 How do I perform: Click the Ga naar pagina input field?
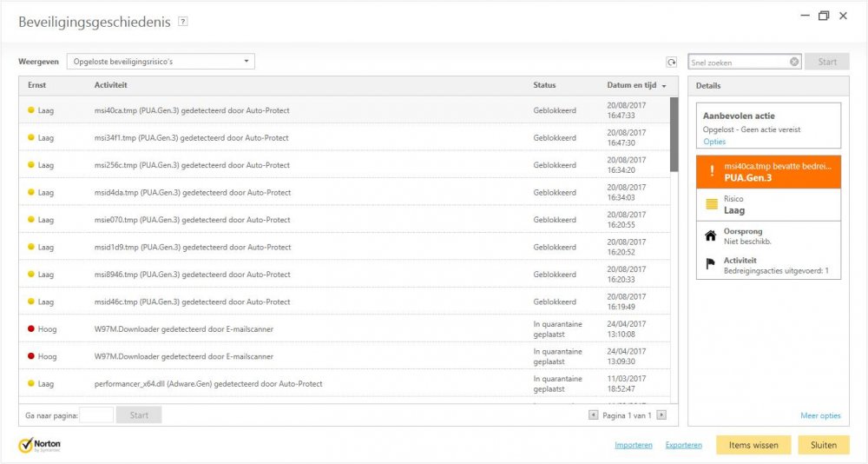click(97, 415)
